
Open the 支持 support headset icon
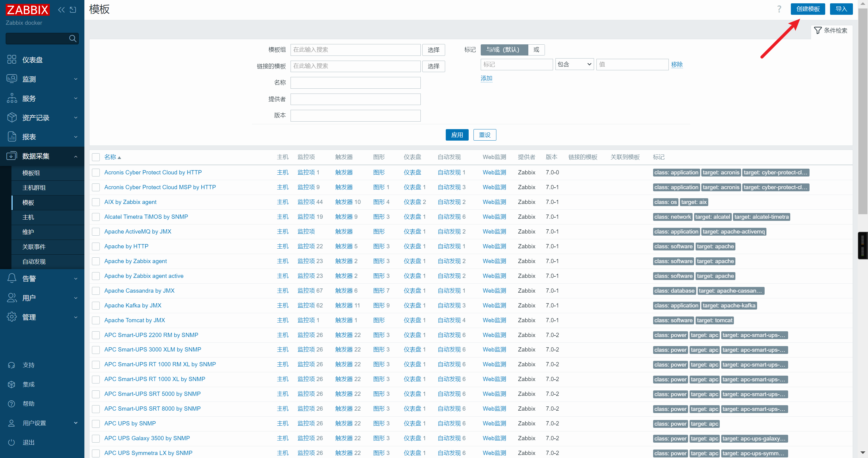click(x=11, y=365)
